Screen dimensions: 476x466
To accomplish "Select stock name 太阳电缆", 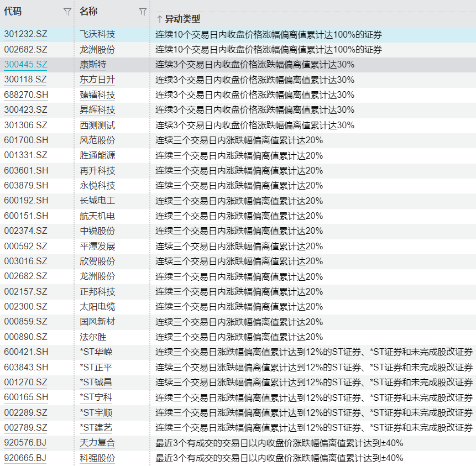I will [x=97, y=306].
